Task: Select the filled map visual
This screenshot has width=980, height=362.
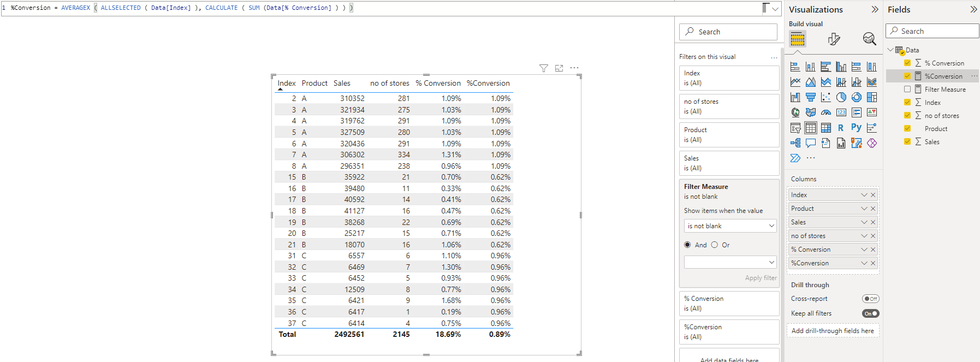Action: click(811, 112)
